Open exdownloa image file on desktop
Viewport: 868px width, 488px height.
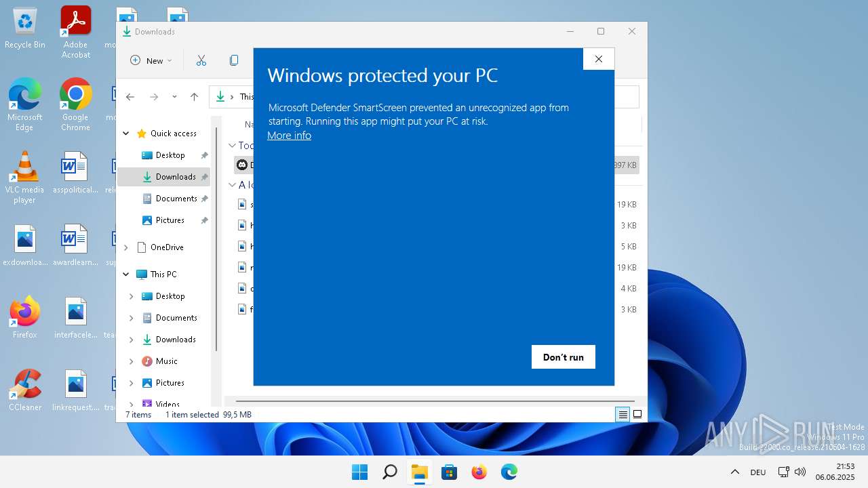coord(25,245)
